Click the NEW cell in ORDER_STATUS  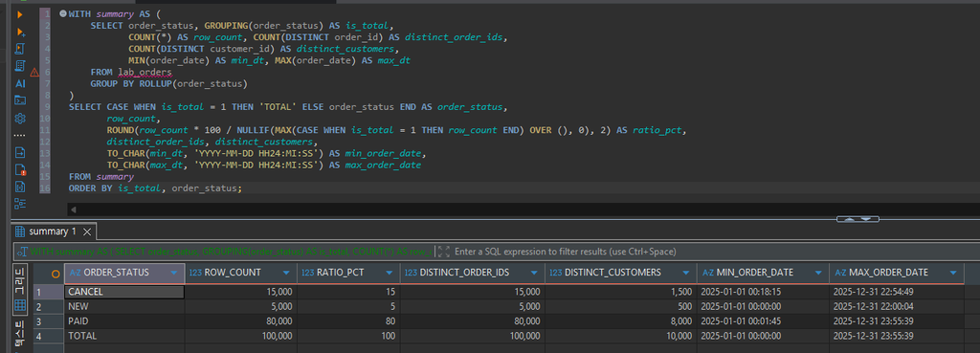coord(124,306)
